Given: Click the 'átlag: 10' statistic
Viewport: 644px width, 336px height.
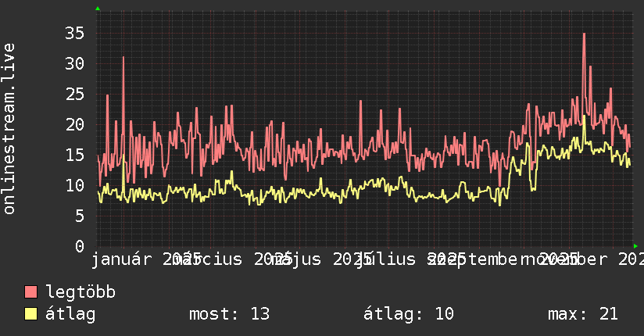Looking at the screenshot, I should point(408,314).
